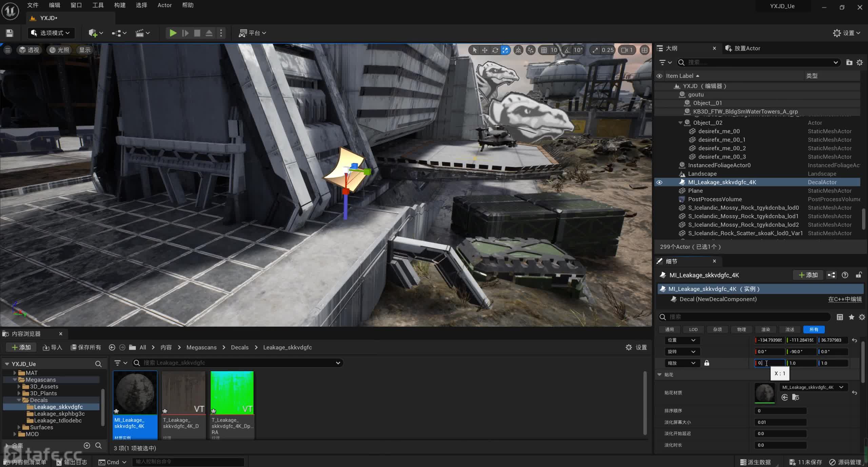Select the Landscape actor in outliner
868x467 pixels.
pos(702,174)
